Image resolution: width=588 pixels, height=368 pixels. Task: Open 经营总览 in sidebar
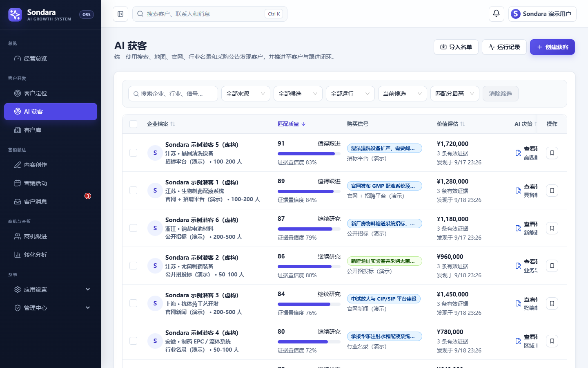(51, 58)
